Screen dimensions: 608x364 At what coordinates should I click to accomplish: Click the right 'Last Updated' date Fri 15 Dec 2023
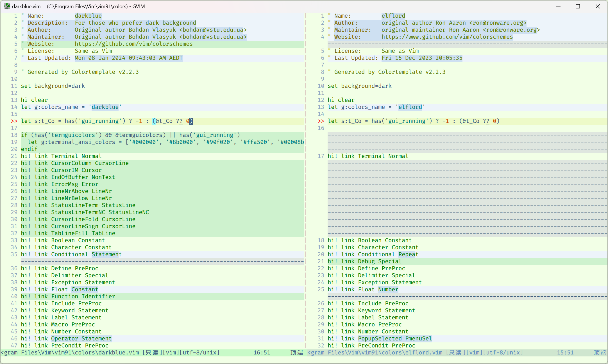coord(422,58)
